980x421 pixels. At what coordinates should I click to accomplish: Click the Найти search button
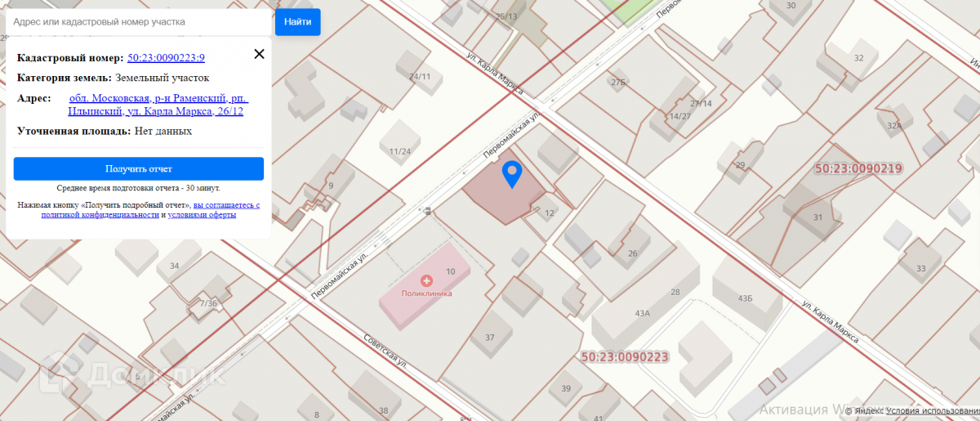[x=298, y=22]
